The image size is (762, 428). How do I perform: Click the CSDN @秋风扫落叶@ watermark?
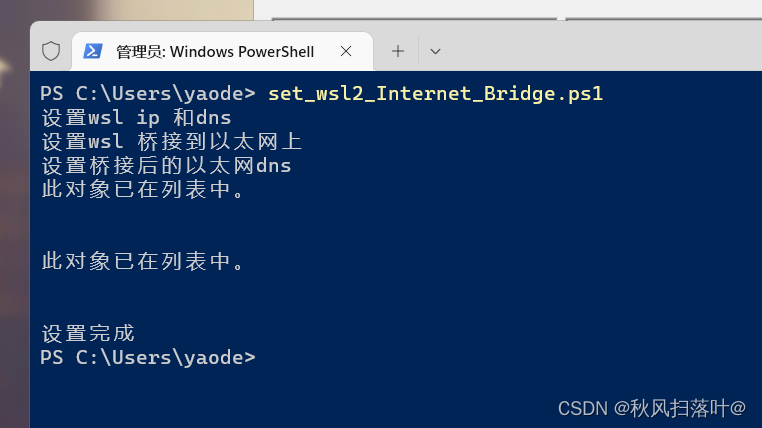[x=651, y=408]
